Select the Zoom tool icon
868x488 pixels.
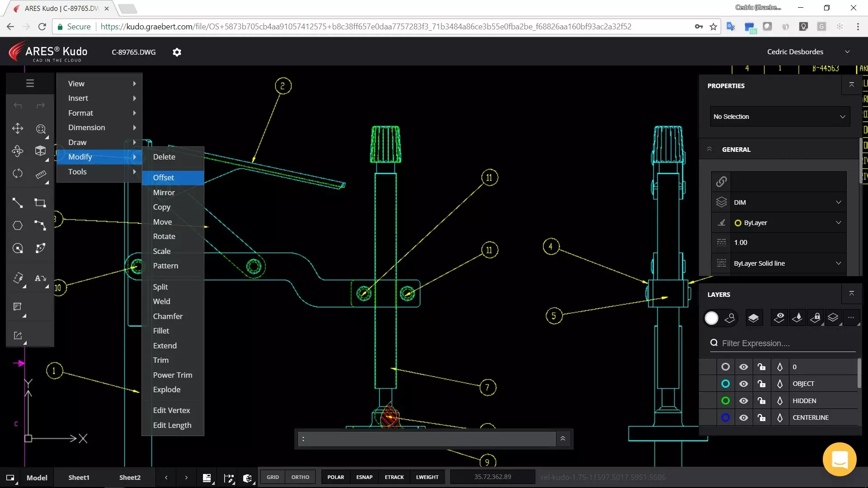pyautogui.click(x=41, y=129)
